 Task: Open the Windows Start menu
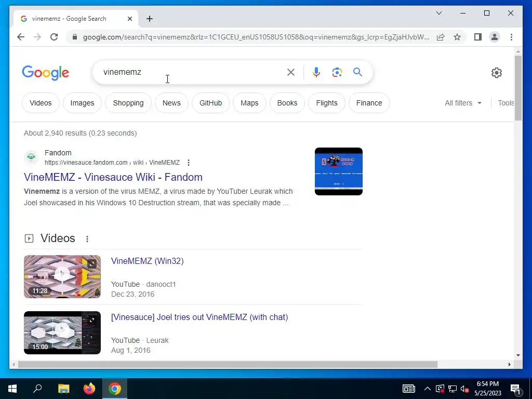point(12,389)
